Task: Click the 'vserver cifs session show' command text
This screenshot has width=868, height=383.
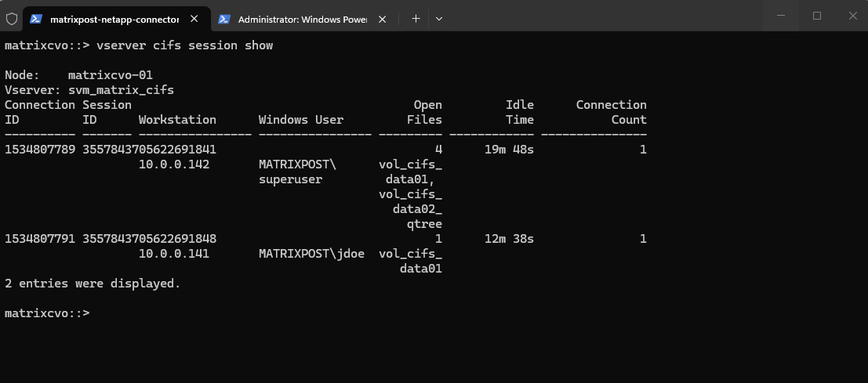Action: pos(184,45)
